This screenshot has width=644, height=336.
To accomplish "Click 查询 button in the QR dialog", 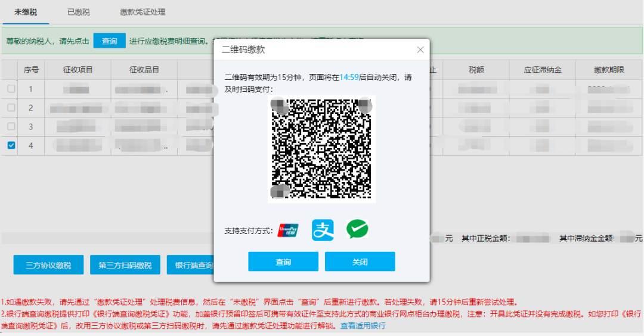I will coord(283,261).
